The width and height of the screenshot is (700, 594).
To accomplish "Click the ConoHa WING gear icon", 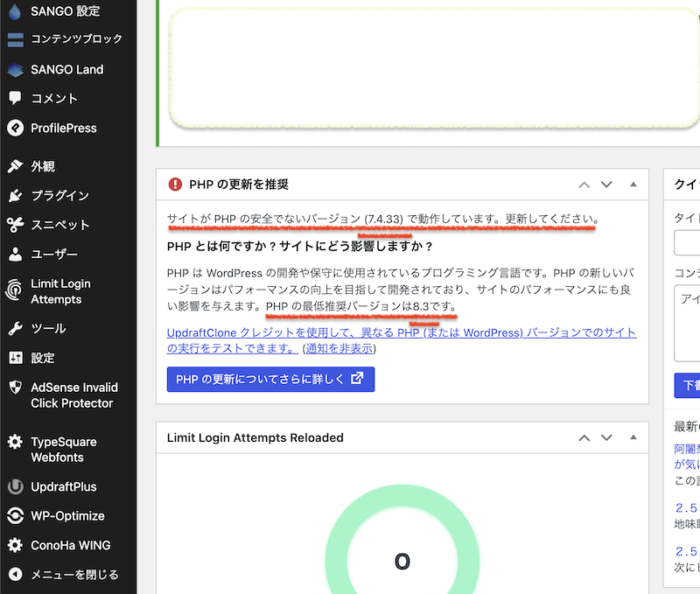I will (x=15, y=545).
